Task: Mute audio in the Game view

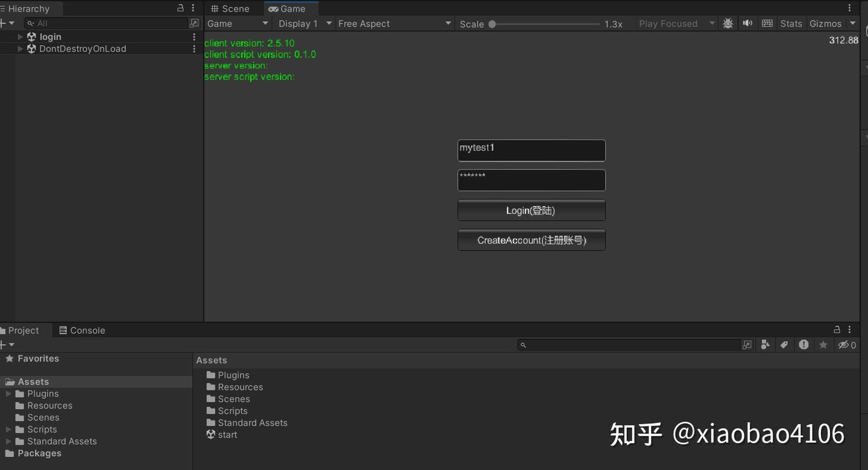Action: pos(747,23)
